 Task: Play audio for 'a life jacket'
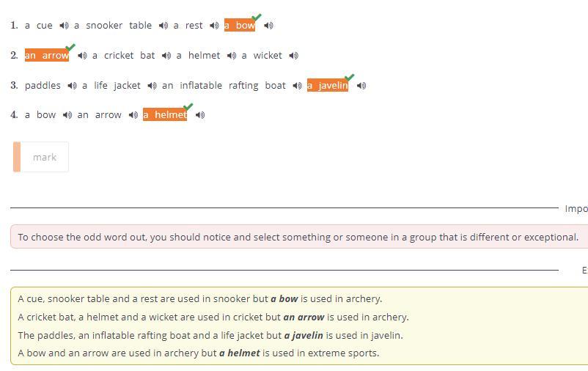152,86
